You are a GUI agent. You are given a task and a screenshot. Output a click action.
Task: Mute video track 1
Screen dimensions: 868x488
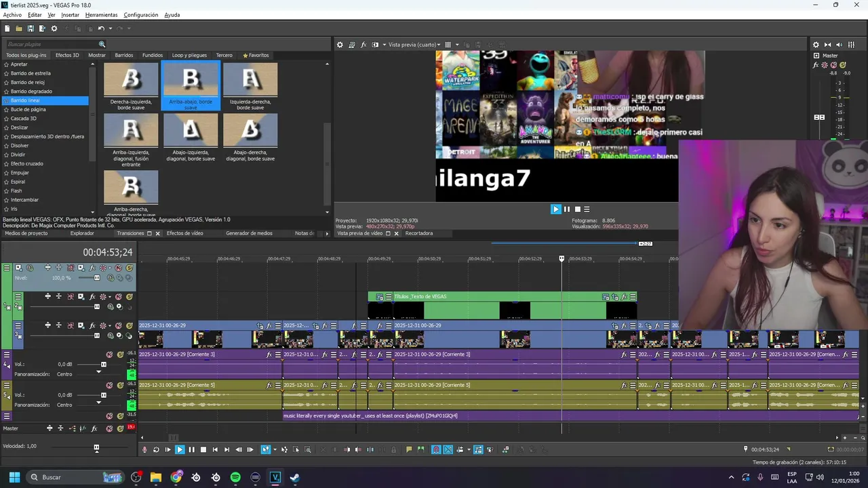point(118,268)
